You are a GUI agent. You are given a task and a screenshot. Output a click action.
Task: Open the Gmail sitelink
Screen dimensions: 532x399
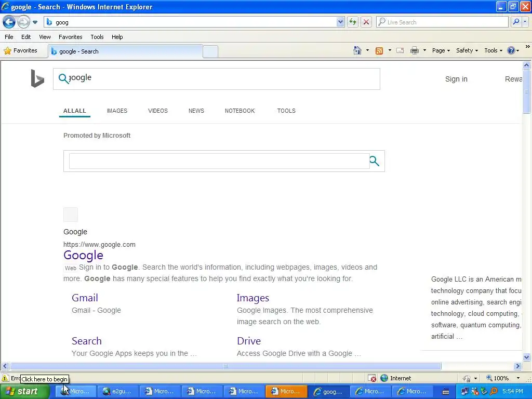(x=85, y=298)
